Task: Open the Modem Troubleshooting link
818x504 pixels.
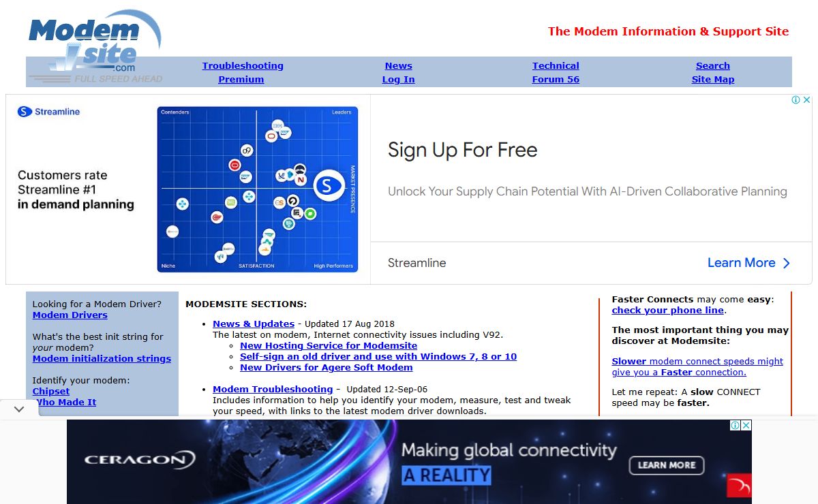Action: pyautogui.click(x=273, y=390)
